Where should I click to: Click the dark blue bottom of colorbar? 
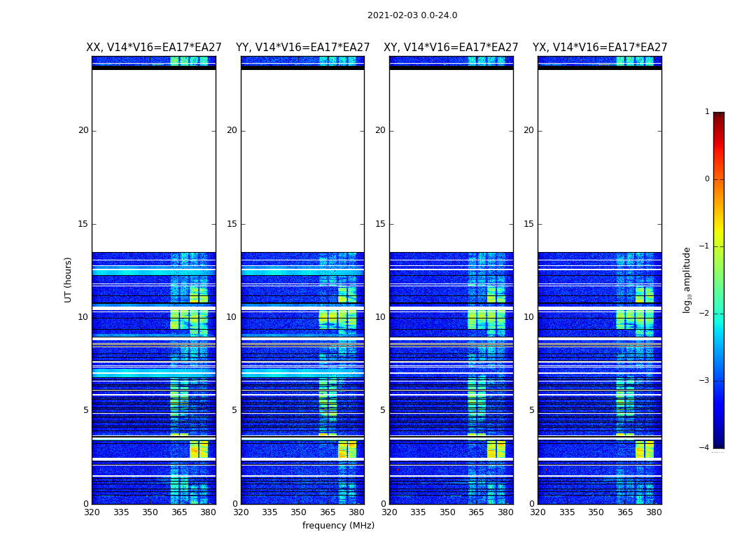pos(719,436)
